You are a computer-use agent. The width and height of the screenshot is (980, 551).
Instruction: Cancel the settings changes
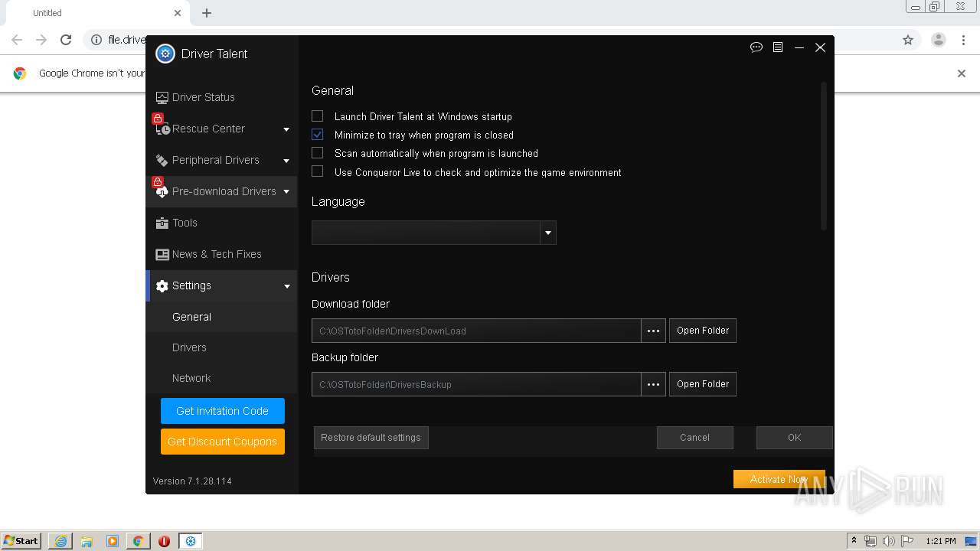695,438
